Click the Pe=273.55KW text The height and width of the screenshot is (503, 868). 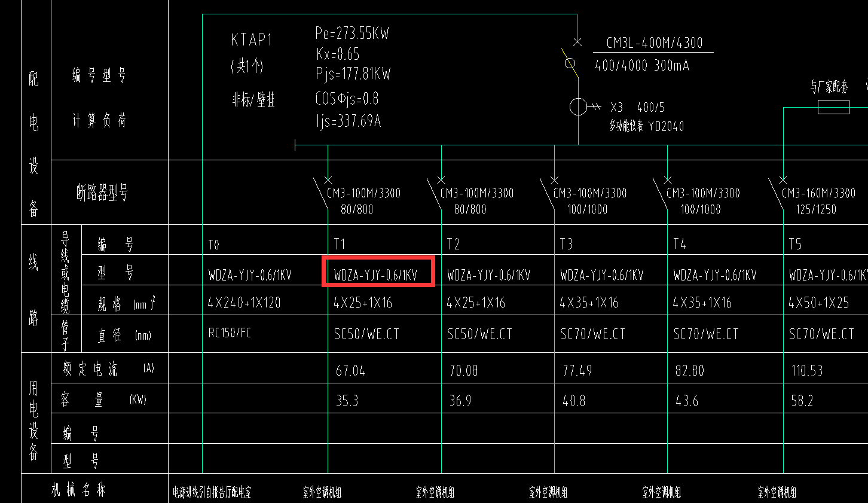click(x=352, y=33)
